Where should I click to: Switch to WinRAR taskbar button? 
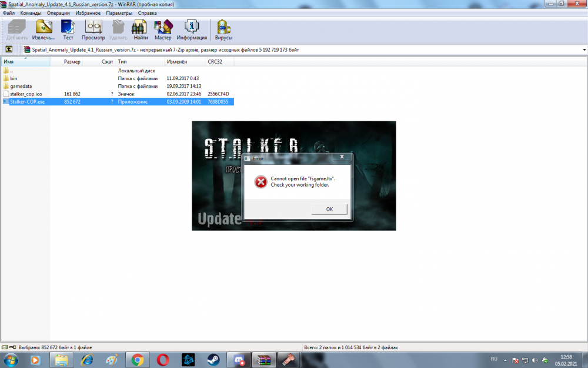[264, 360]
